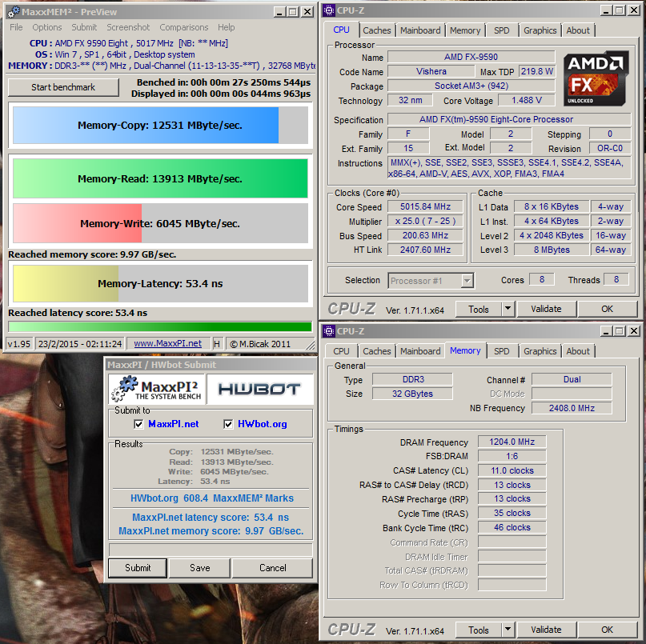Open the Processor #1 selection dropdown
The height and width of the screenshot is (644, 646).
click(467, 281)
